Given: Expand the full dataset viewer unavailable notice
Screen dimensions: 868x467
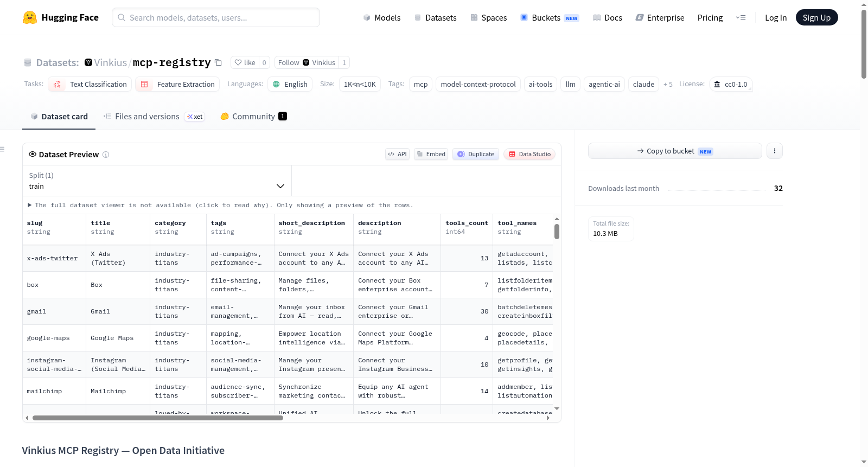Looking at the screenshot, I should 221,205.
